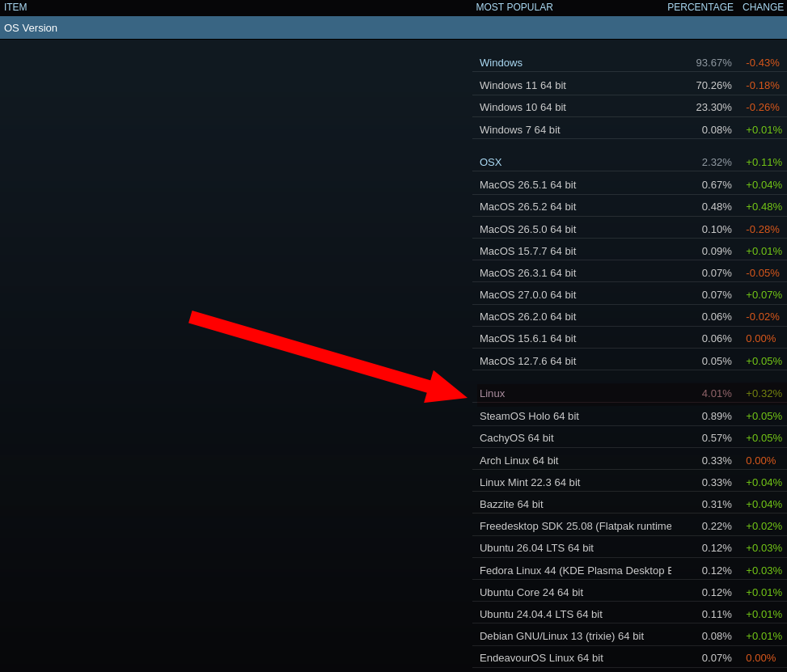Click the Windows category row
The width and height of the screenshot is (787, 672).
pyautogui.click(x=629, y=63)
